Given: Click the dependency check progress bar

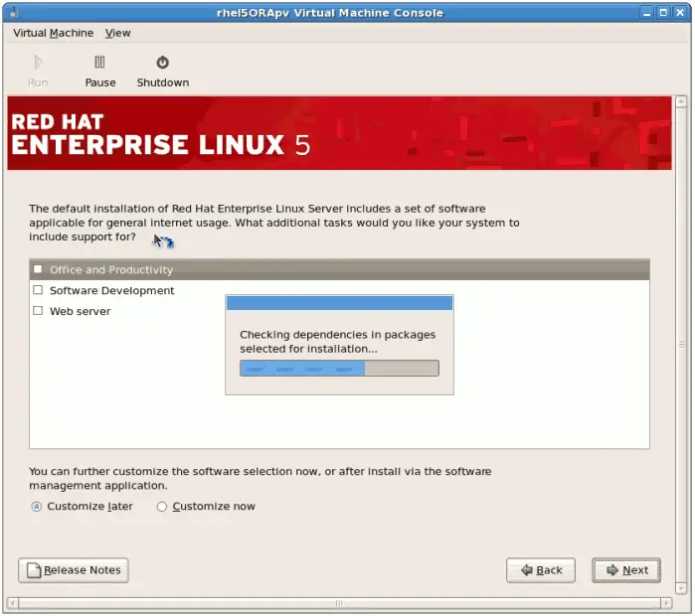Looking at the screenshot, I should [x=339, y=369].
